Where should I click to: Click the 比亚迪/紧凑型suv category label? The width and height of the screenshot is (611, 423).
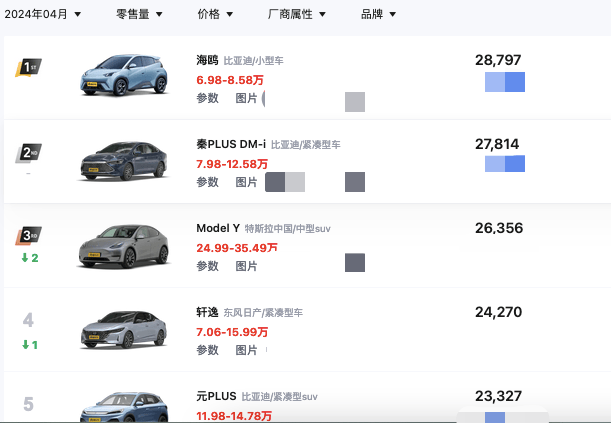pyautogui.click(x=279, y=397)
